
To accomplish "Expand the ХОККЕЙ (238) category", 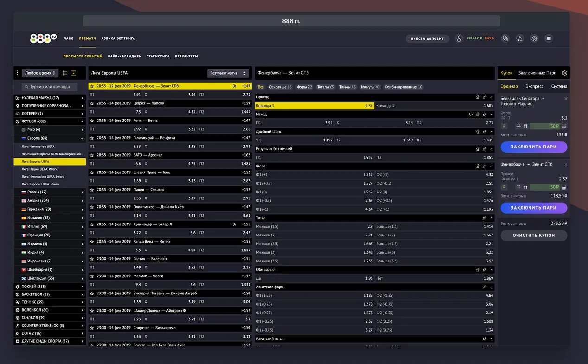I will pos(50,287).
